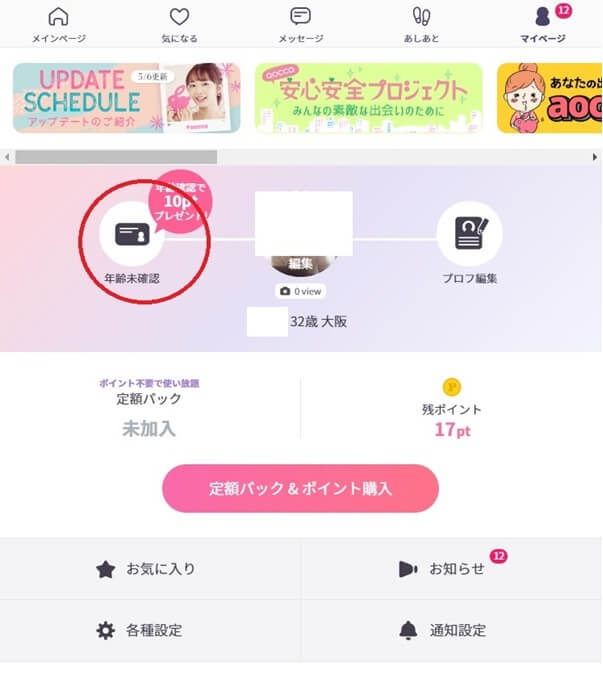Click the 編集 label on profile photo
Viewport: 603px width, 700px height.
pyautogui.click(x=300, y=264)
